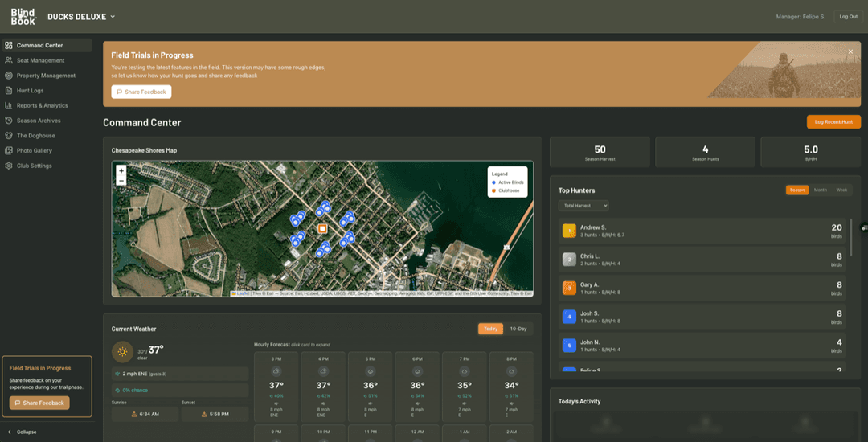This screenshot has width=868, height=442.
Task: Click the Active Blinds entry in map legend
Action: 507,182
